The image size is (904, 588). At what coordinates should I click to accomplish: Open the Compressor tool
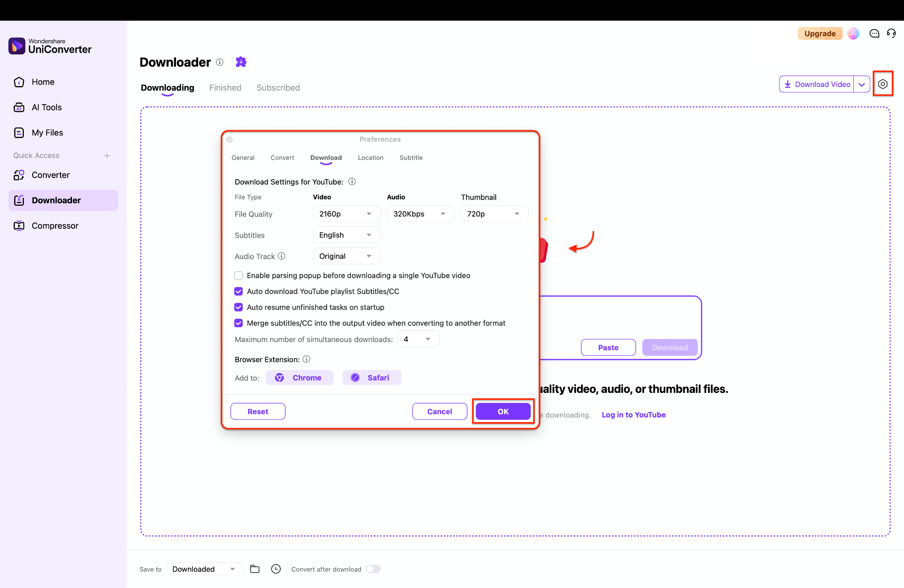tap(55, 225)
